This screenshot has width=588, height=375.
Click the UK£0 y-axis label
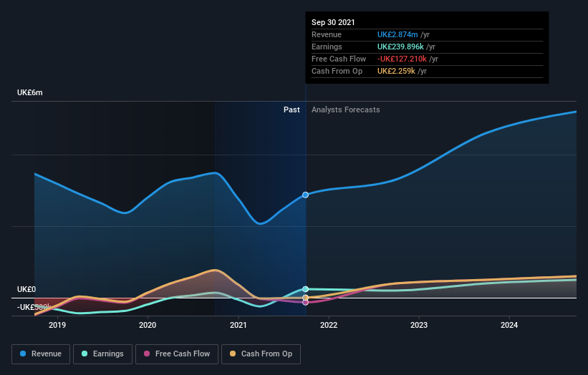[26, 289]
